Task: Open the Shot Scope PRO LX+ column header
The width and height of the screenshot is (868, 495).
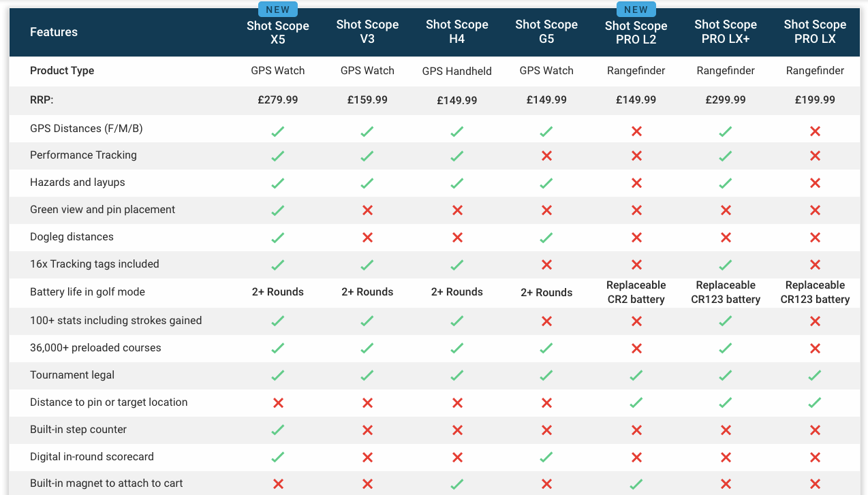Action: [726, 32]
